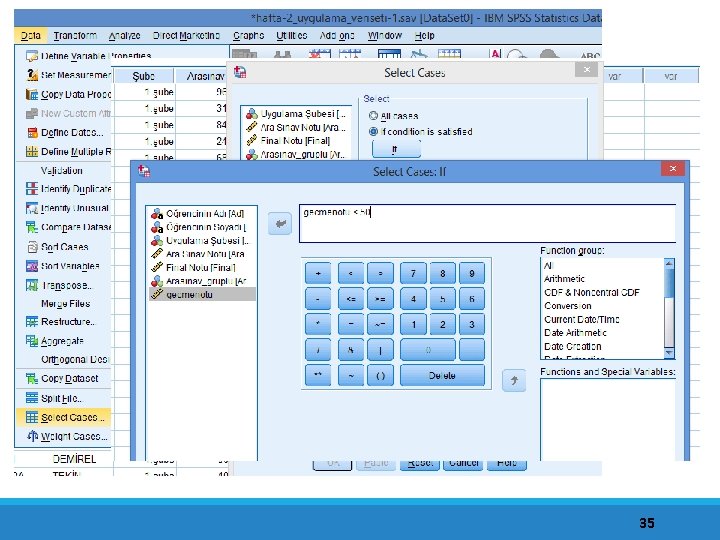Click the Weight Cases scale icon

32,435
